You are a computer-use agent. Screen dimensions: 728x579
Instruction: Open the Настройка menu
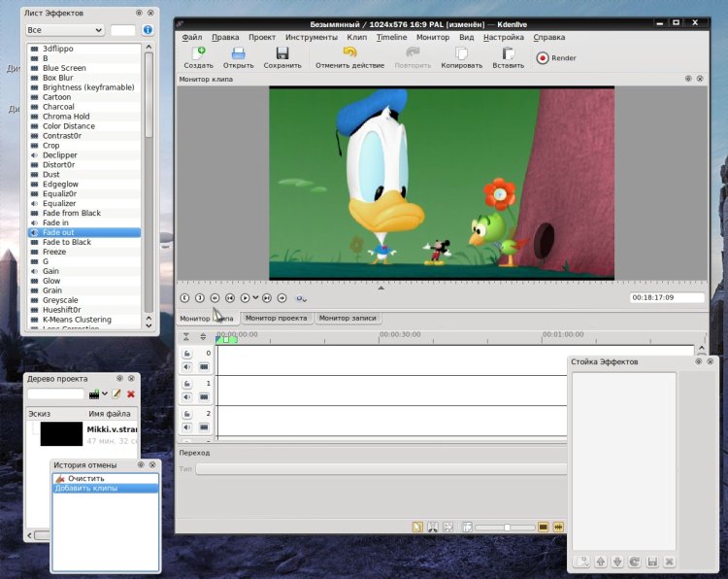(503, 37)
